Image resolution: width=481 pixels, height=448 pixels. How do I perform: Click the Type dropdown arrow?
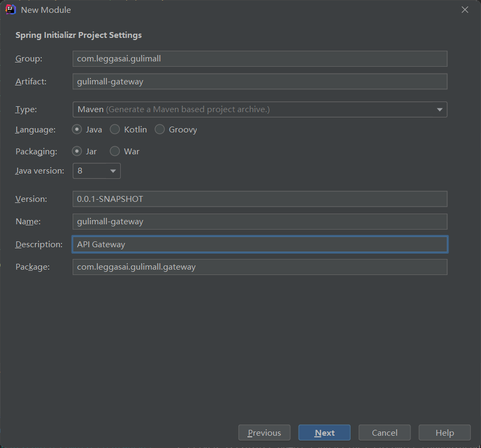439,109
